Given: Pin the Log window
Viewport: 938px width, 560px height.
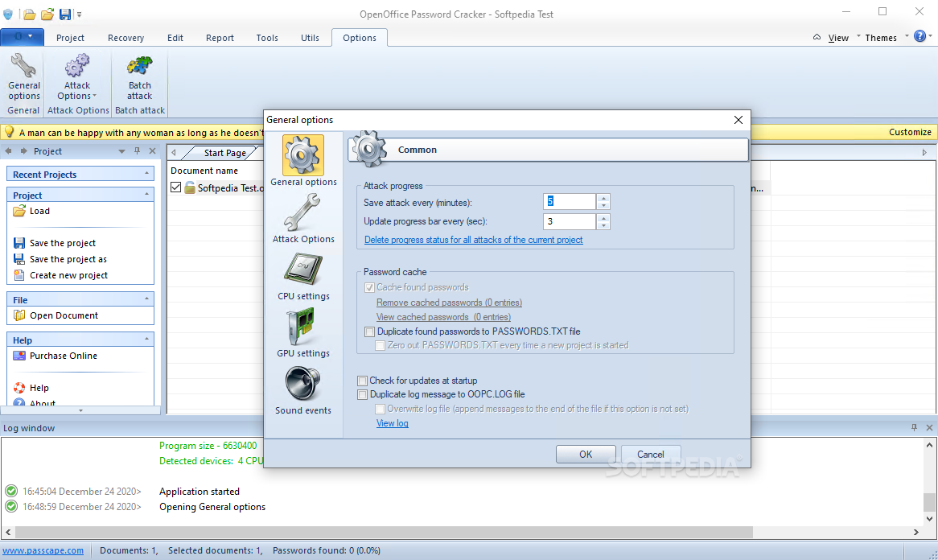Looking at the screenshot, I should point(914,427).
